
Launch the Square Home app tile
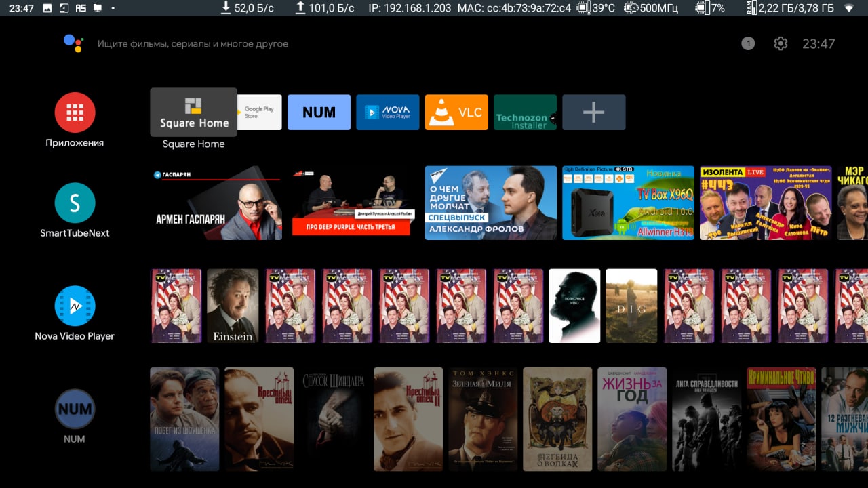coord(194,112)
